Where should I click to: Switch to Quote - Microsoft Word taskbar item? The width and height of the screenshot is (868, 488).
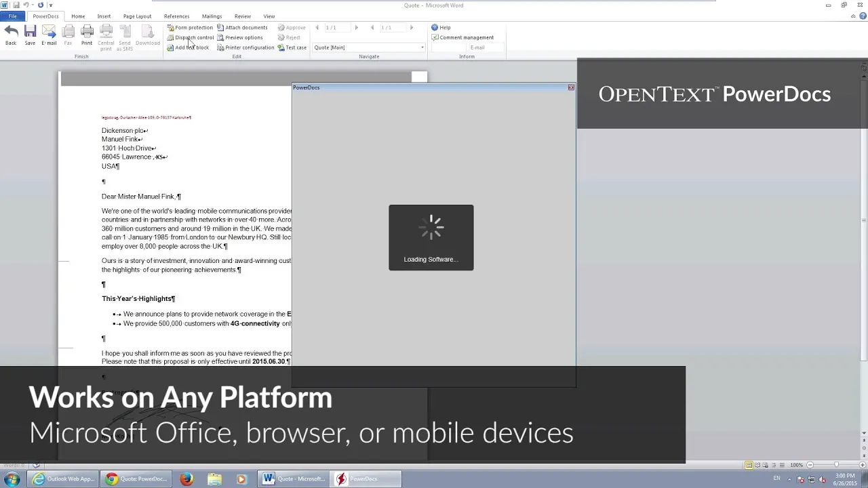[x=294, y=479]
